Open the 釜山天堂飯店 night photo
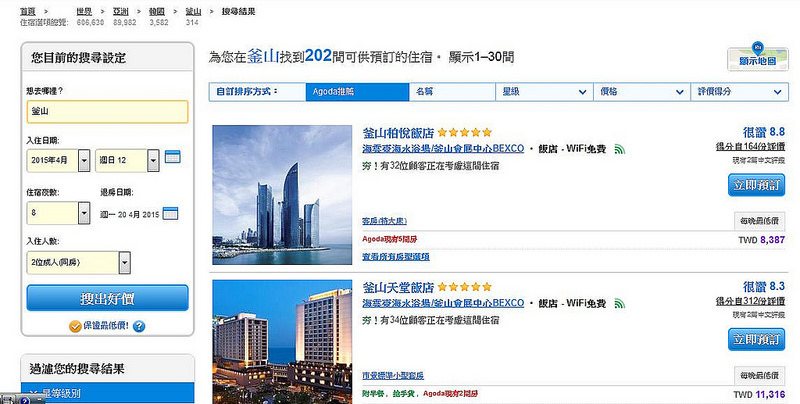 point(282,342)
